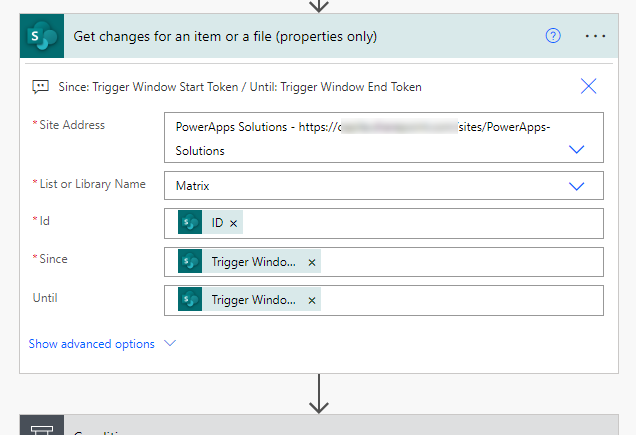
Task: Dismiss the Since/Until comment note
Action: pos(588,86)
